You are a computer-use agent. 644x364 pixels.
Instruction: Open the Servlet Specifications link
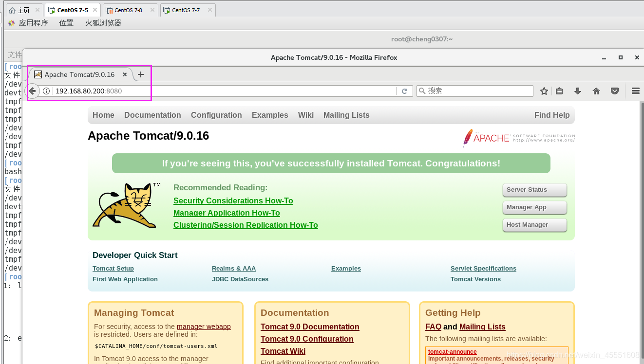pyautogui.click(x=483, y=269)
